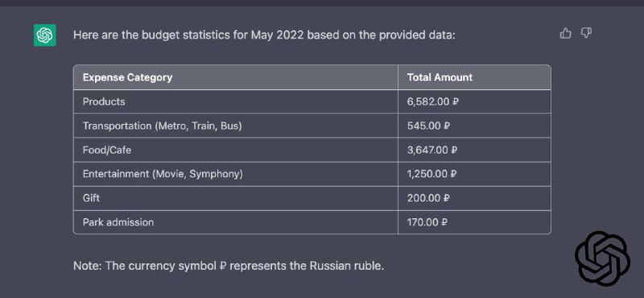
Task: Click the green ChatGPT avatar icon
Action: (x=45, y=35)
